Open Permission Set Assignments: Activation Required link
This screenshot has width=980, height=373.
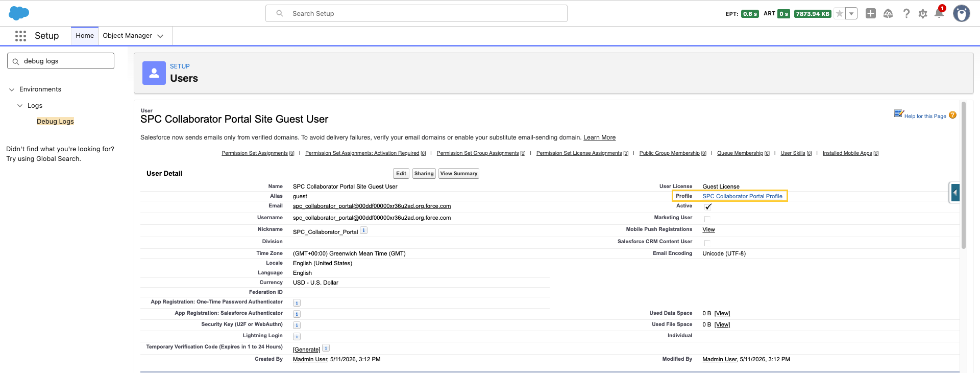(362, 153)
